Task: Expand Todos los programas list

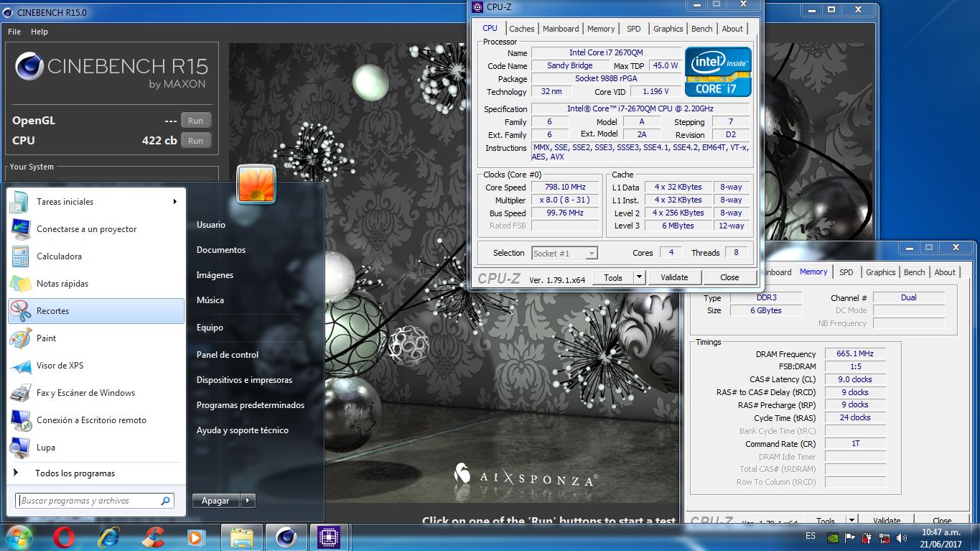Action: (x=96, y=473)
